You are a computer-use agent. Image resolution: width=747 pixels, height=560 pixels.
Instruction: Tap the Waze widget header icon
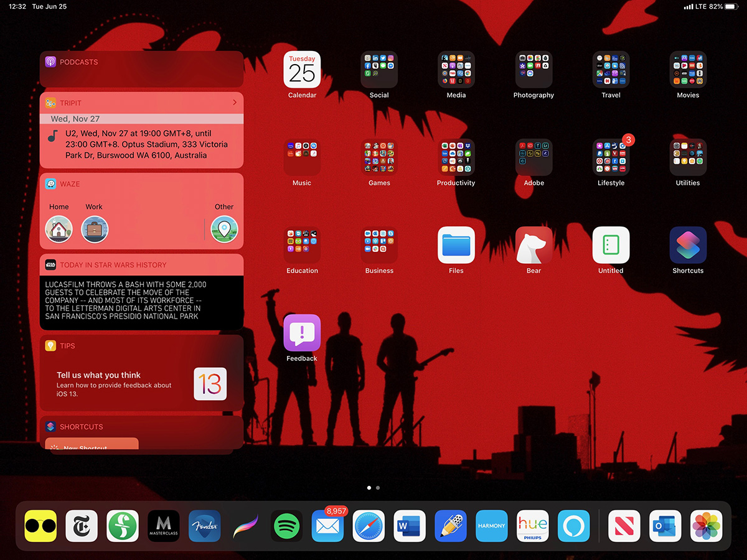tap(50, 184)
